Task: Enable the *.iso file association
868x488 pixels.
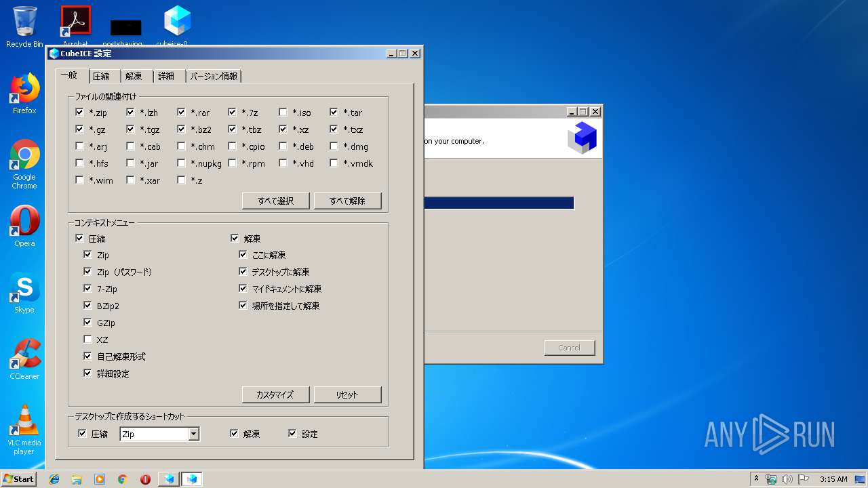Action: pos(283,113)
